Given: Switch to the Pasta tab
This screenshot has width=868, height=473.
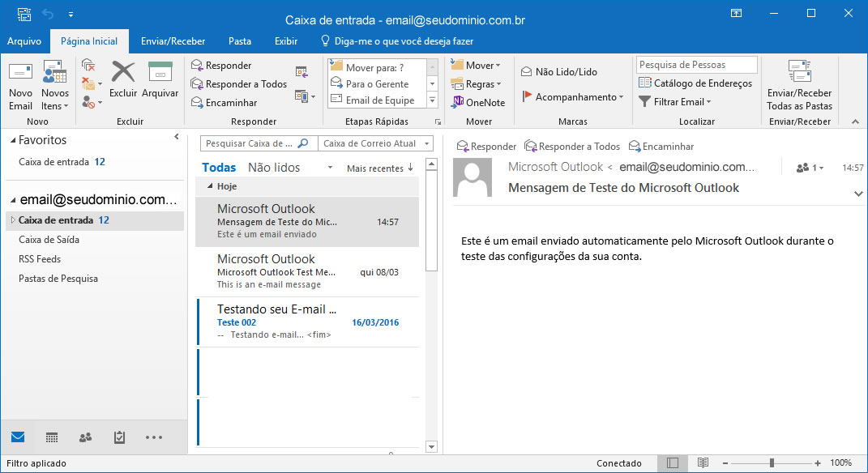Looking at the screenshot, I should pyautogui.click(x=240, y=41).
